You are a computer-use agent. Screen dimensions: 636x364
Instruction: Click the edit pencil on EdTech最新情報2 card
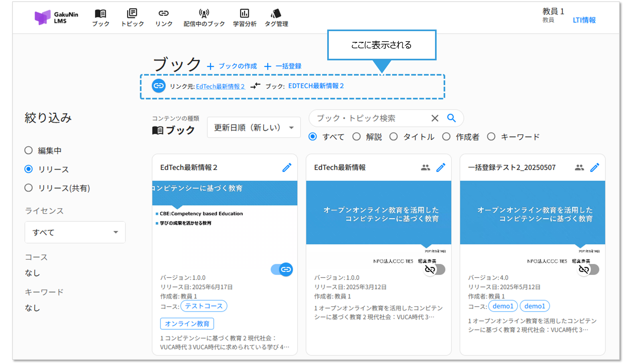(287, 167)
